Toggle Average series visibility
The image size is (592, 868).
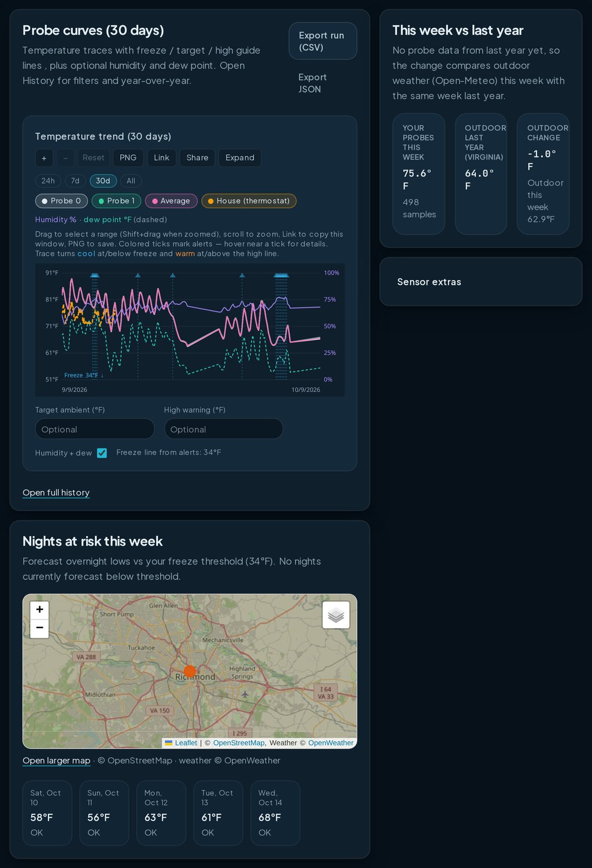tap(171, 201)
